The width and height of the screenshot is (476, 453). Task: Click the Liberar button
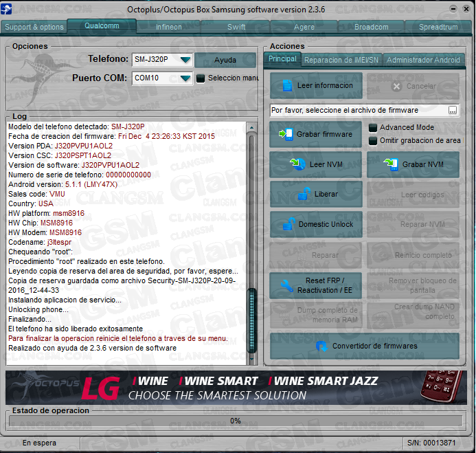[316, 194]
